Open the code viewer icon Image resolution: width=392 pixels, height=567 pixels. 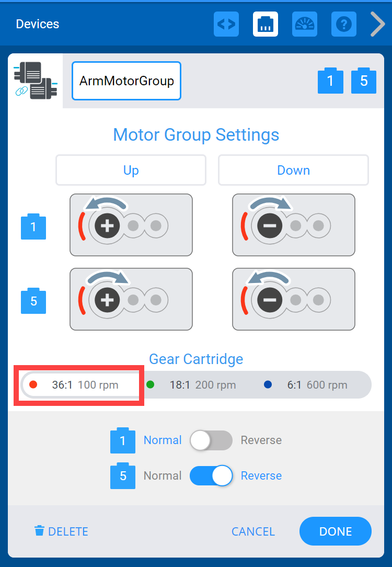point(226,24)
